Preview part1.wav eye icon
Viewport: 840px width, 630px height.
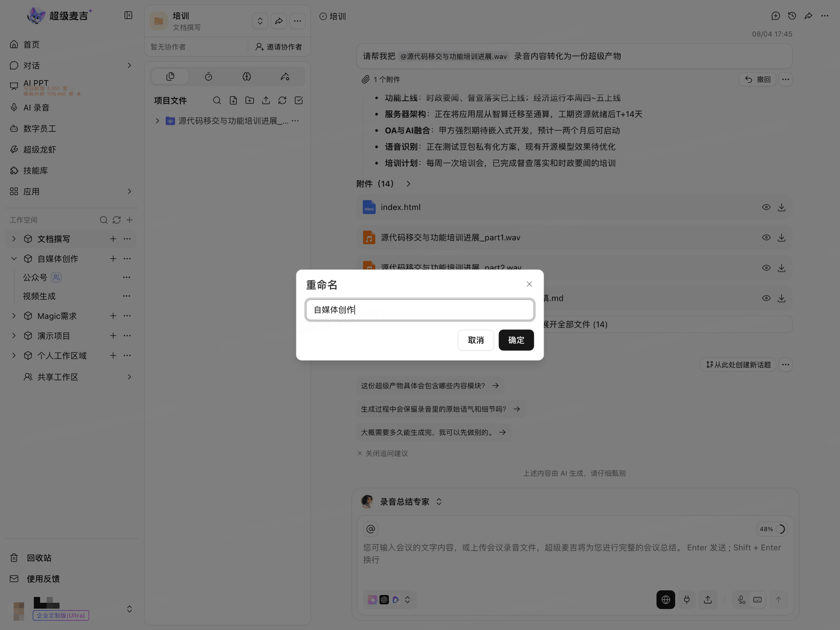pyautogui.click(x=766, y=238)
